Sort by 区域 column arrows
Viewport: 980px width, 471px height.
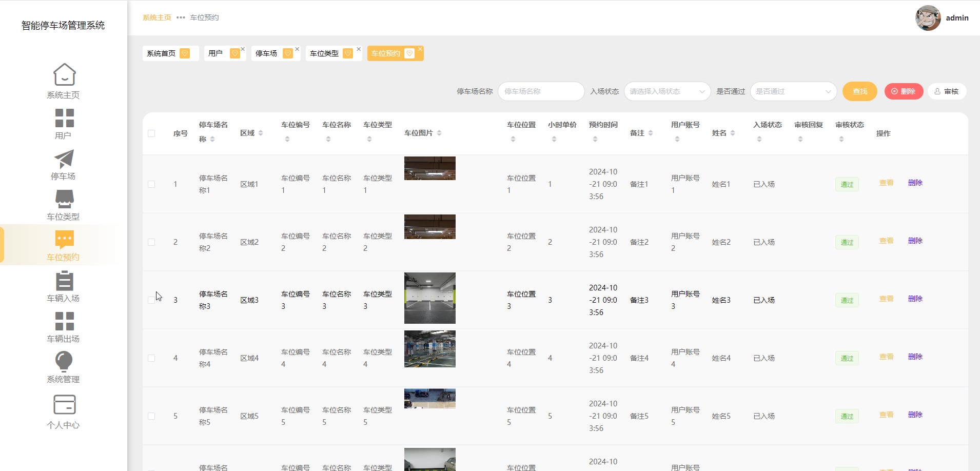[x=261, y=133]
